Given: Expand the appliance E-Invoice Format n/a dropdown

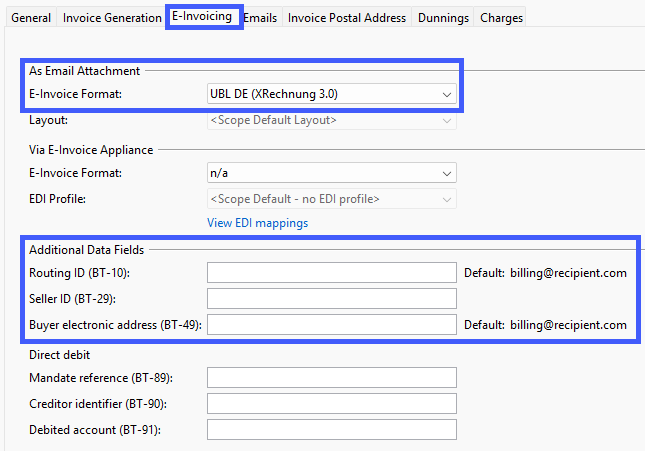Looking at the screenshot, I should coord(331,173).
